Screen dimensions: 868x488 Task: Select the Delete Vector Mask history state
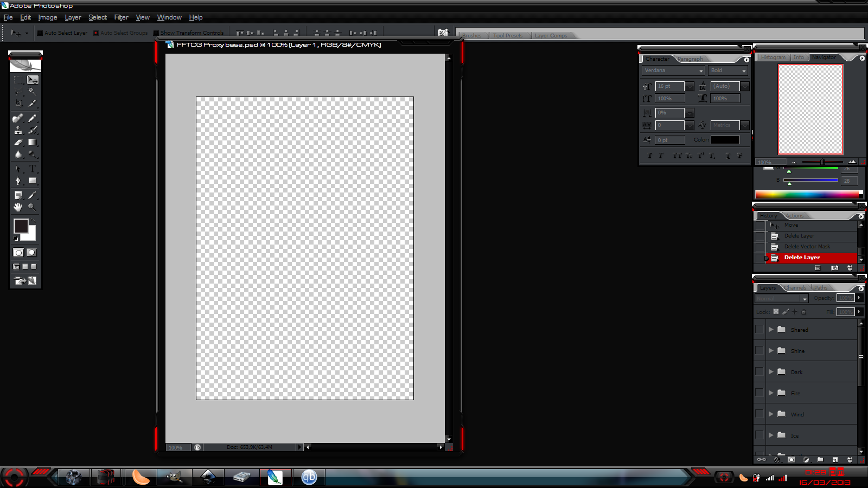click(x=807, y=247)
